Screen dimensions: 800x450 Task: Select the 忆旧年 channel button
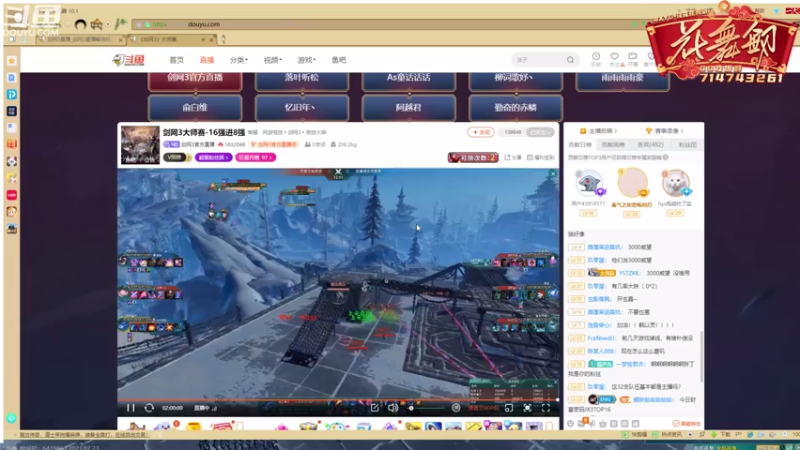click(x=302, y=108)
